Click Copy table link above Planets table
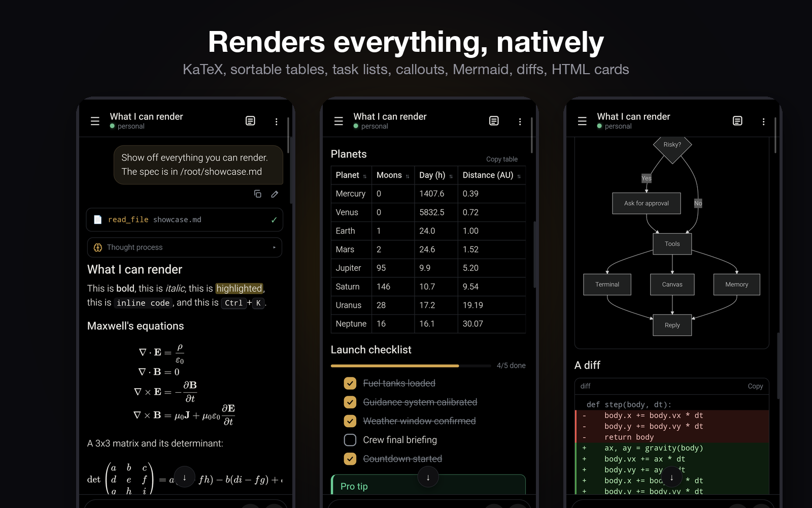 click(x=502, y=159)
